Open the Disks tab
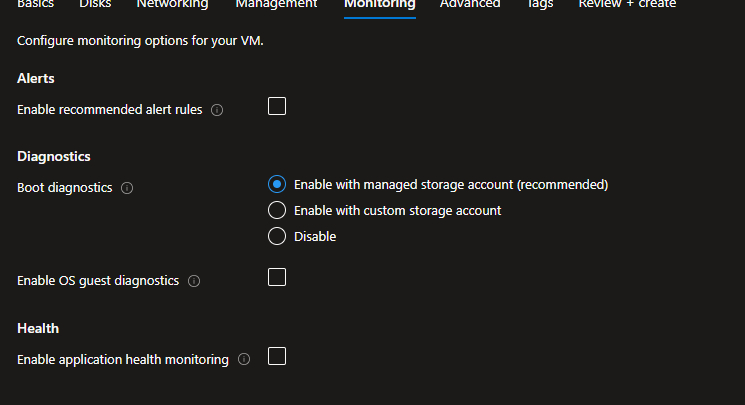745x405 pixels. (95, 5)
